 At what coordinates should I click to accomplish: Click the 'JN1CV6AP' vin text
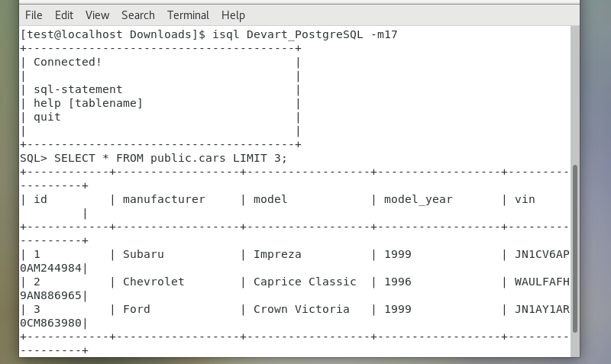(x=542, y=254)
